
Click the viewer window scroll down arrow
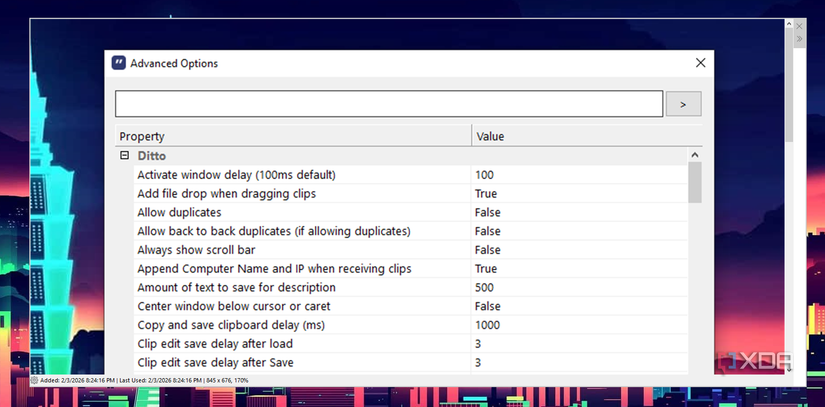(789, 370)
